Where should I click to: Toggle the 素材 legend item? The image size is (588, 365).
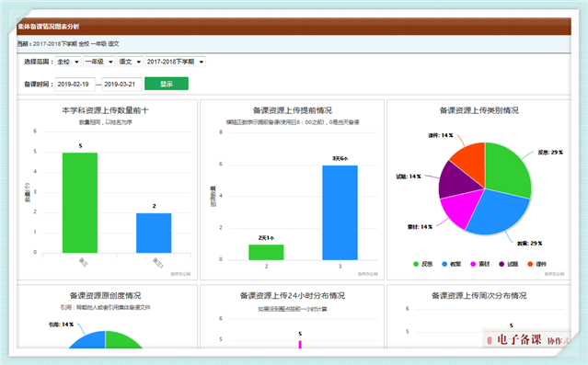tap(480, 264)
